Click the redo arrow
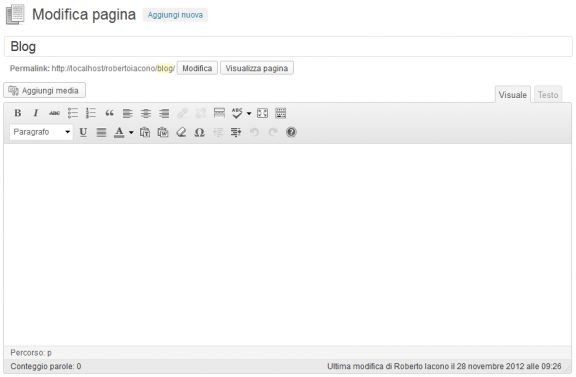 273,132
